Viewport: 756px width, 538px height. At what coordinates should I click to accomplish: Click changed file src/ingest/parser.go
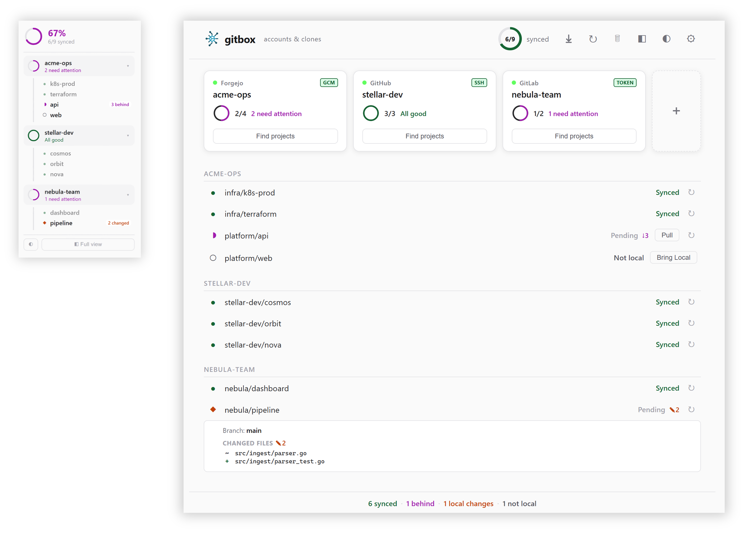pos(271,453)
